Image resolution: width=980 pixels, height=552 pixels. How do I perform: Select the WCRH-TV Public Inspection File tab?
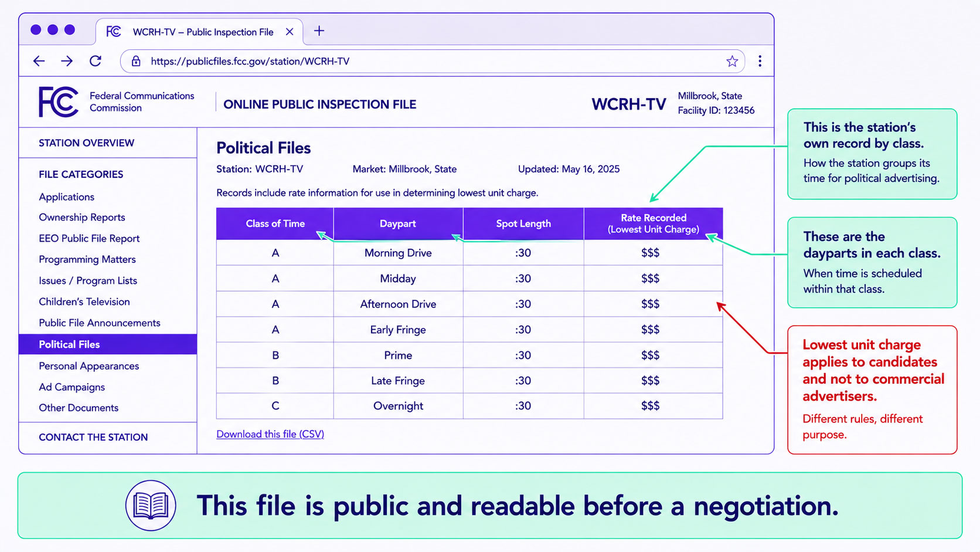click(200, 32)
